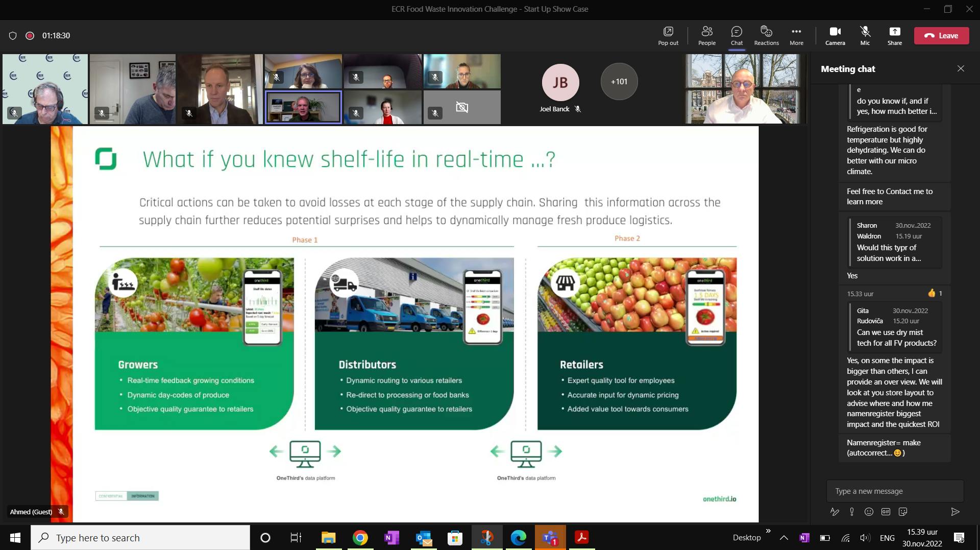This screenshot has width=980, height=550.
Task: Expand the Desktop toolbar chevron
Action: [768, 532]
